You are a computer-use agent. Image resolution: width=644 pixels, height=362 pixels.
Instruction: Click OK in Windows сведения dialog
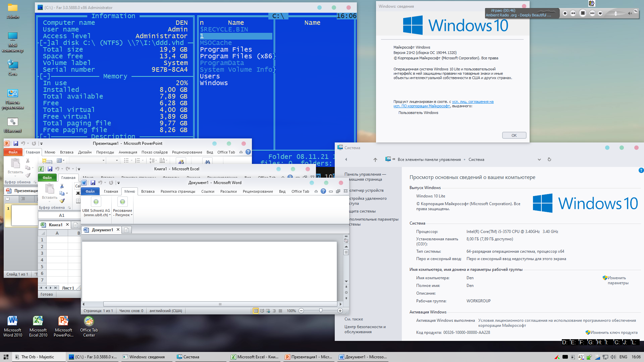(x=514, y=135)
